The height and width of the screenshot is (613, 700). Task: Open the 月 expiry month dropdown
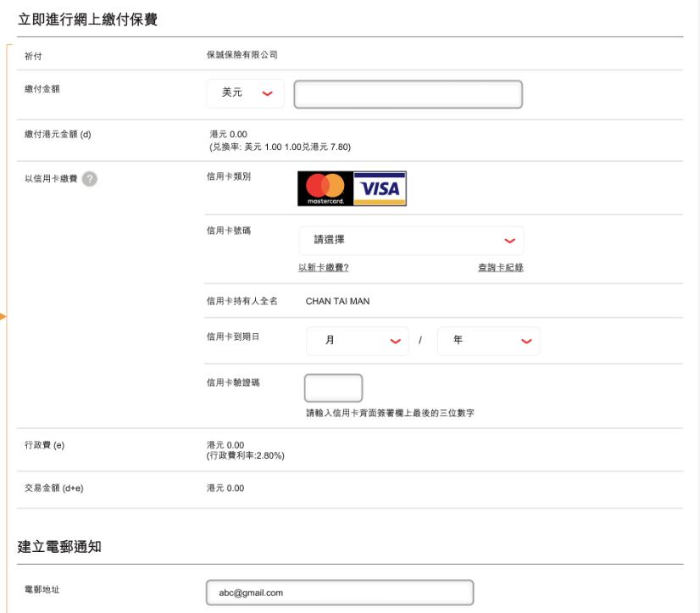click(358, 341)
